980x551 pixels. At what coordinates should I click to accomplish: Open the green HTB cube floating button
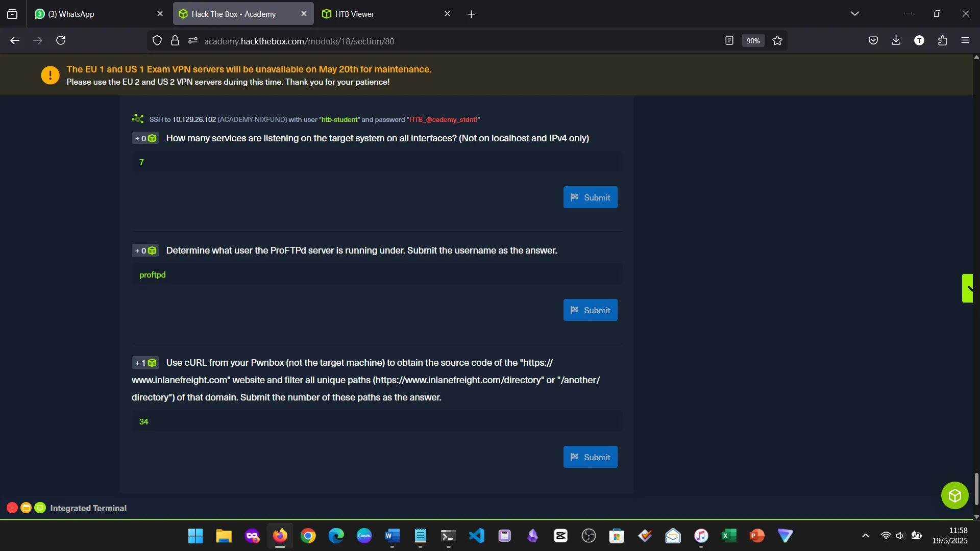(x=954, y=495)
